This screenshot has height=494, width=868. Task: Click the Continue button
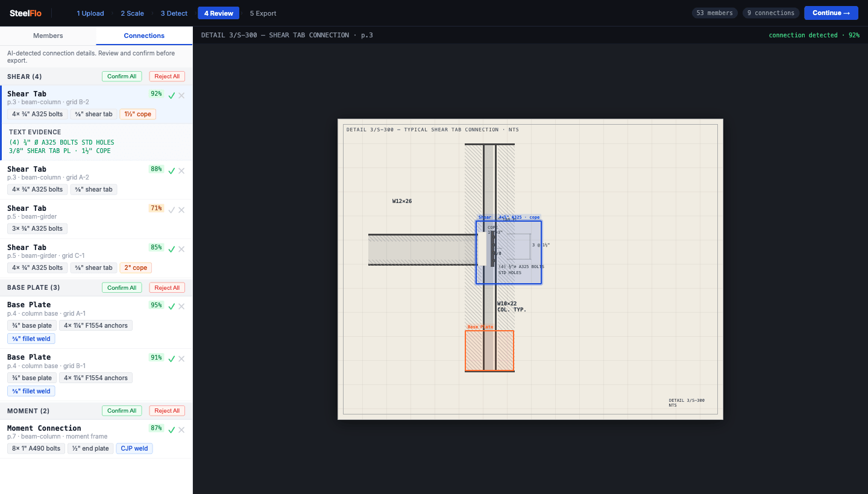(x=831, y=13)
